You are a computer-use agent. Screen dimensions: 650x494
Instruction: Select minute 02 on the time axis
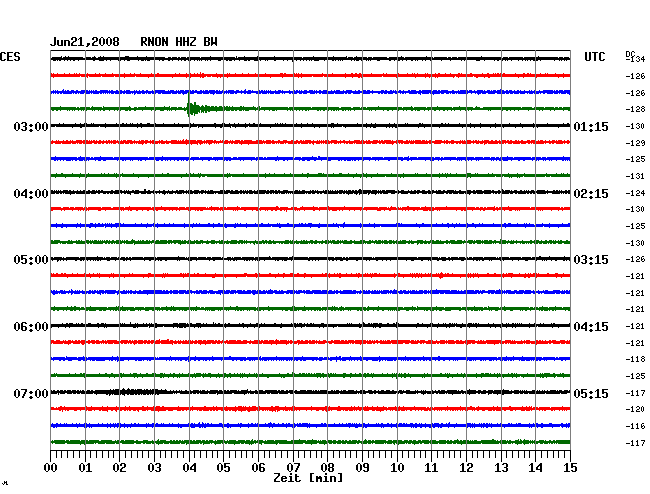click(x=119, y=467)
